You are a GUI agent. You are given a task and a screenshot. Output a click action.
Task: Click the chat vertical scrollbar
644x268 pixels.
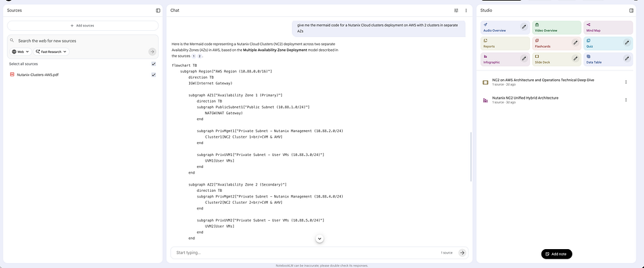tap(470, 156)
